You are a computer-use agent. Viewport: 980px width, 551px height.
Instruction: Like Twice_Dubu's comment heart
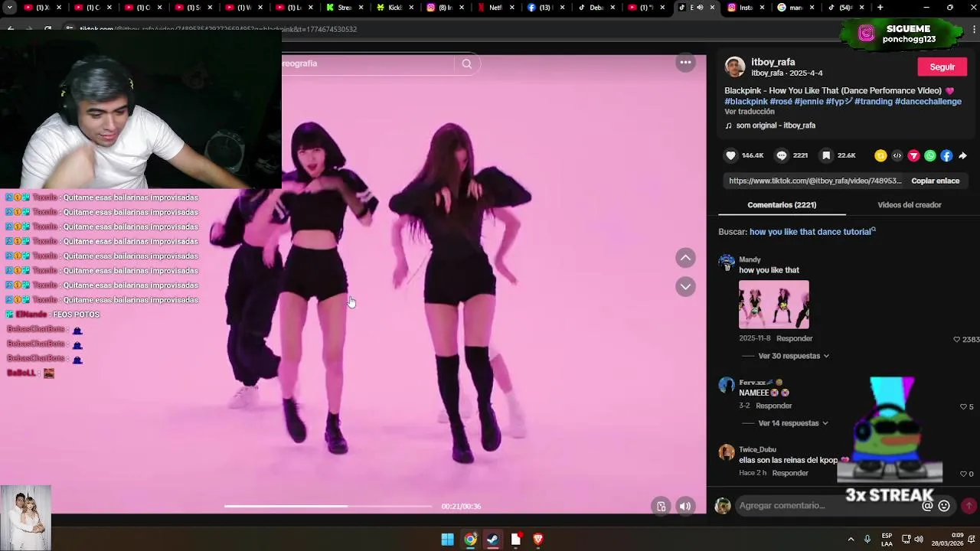pyautogui.click(x=963, y=474)
